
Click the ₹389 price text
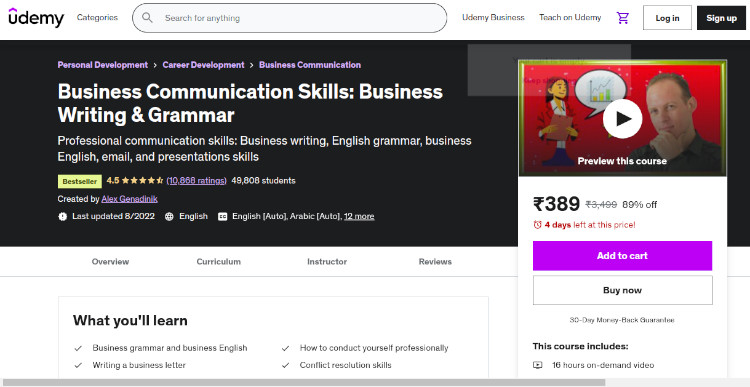[556, 204]
